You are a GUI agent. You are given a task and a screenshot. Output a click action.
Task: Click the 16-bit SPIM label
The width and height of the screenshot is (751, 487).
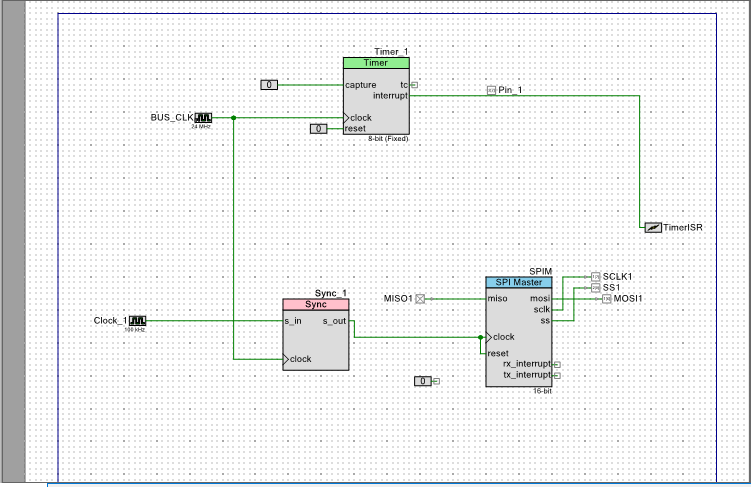click(x=543, y=391)
